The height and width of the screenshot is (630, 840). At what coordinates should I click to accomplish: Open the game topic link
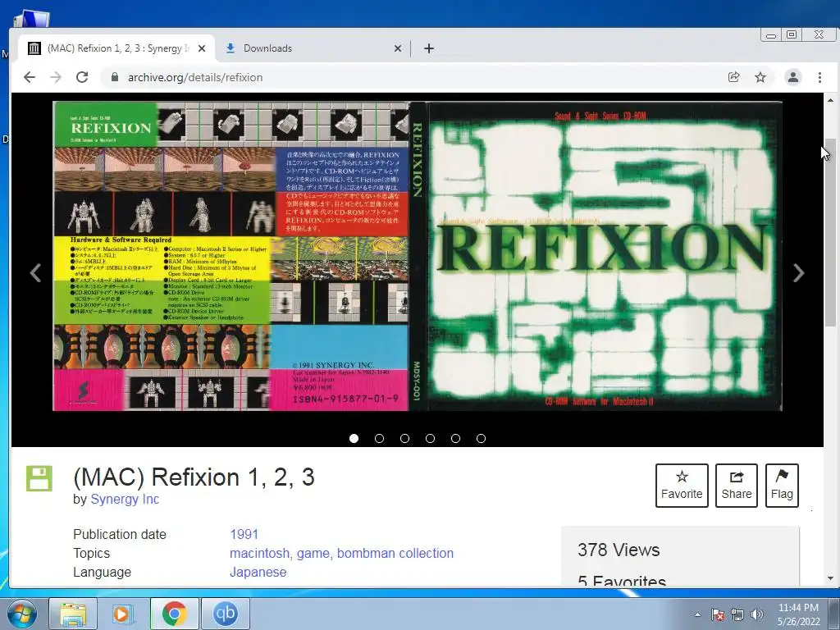click(x=313, y=553)
